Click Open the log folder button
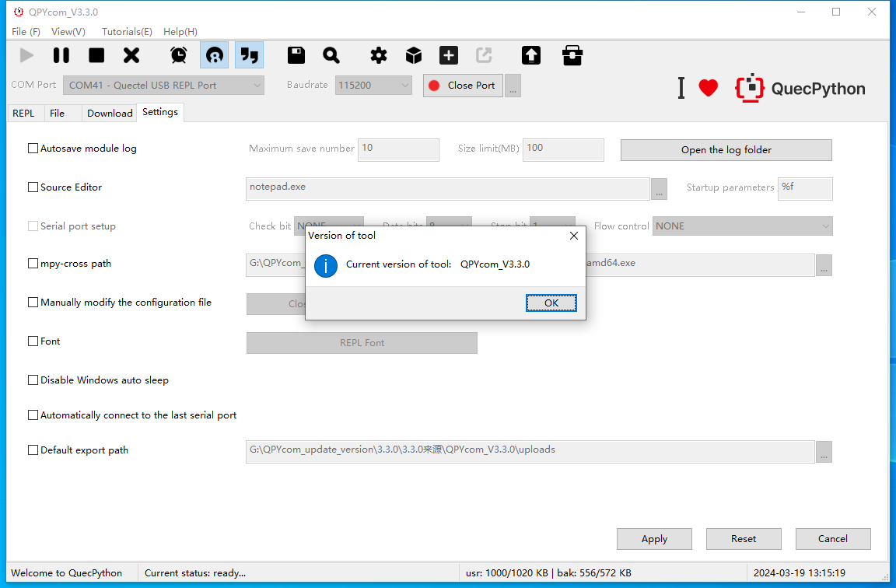 [726, 149]
